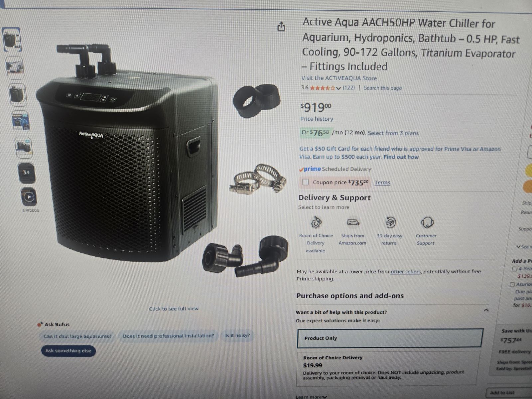
Task: Select the first product thumbnail image
Action: [12, 40]
